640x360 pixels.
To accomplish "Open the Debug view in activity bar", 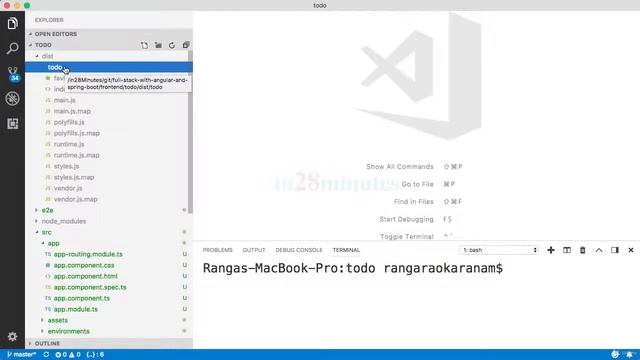I will point(12,98).
